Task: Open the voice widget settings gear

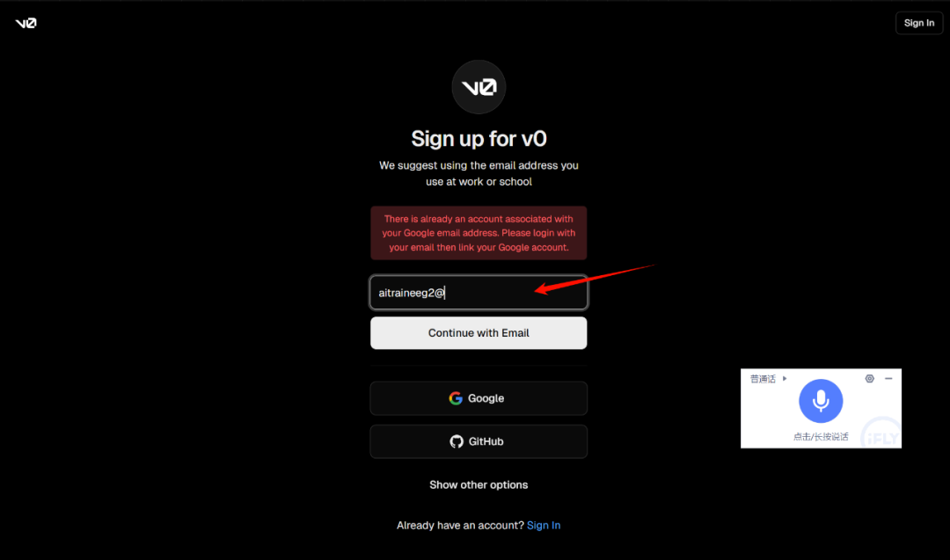Action: [869, 378]
